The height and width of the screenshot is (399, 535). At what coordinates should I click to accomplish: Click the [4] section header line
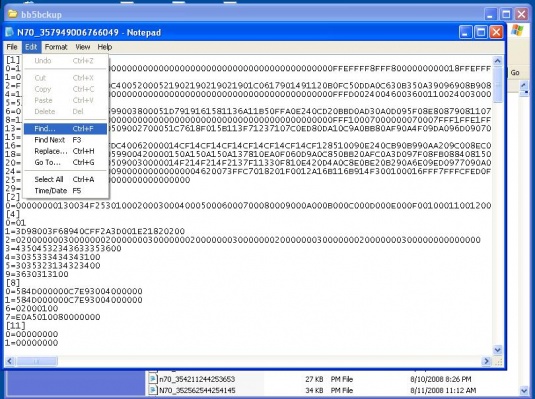(13, 214)
